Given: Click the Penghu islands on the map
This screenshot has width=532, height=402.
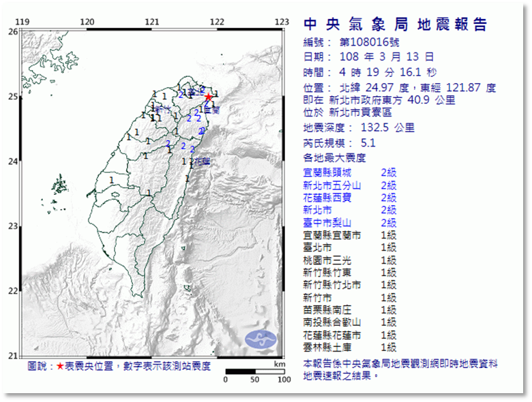Looking at the screenshot, I should pos(60,184).
